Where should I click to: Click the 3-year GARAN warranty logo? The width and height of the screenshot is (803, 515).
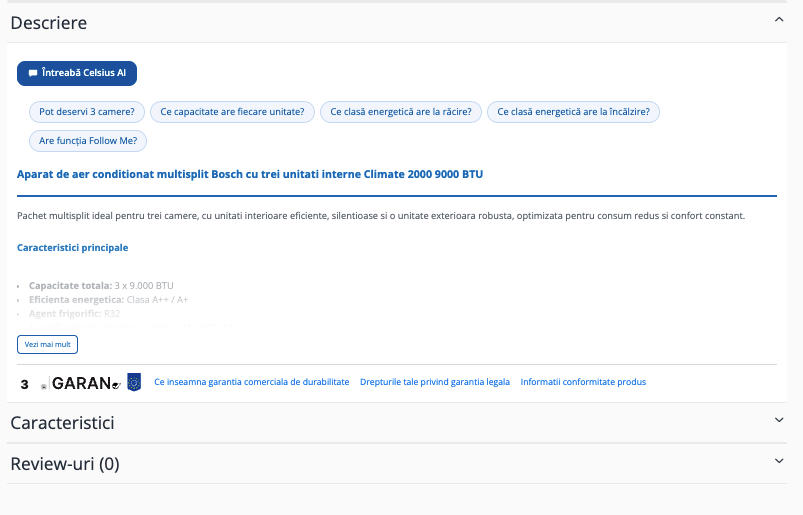70,383
